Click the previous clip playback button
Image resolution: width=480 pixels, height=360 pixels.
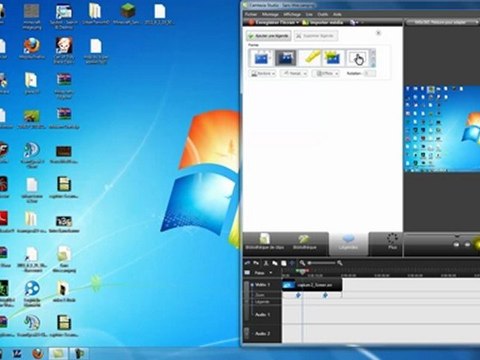coord(457,244)
